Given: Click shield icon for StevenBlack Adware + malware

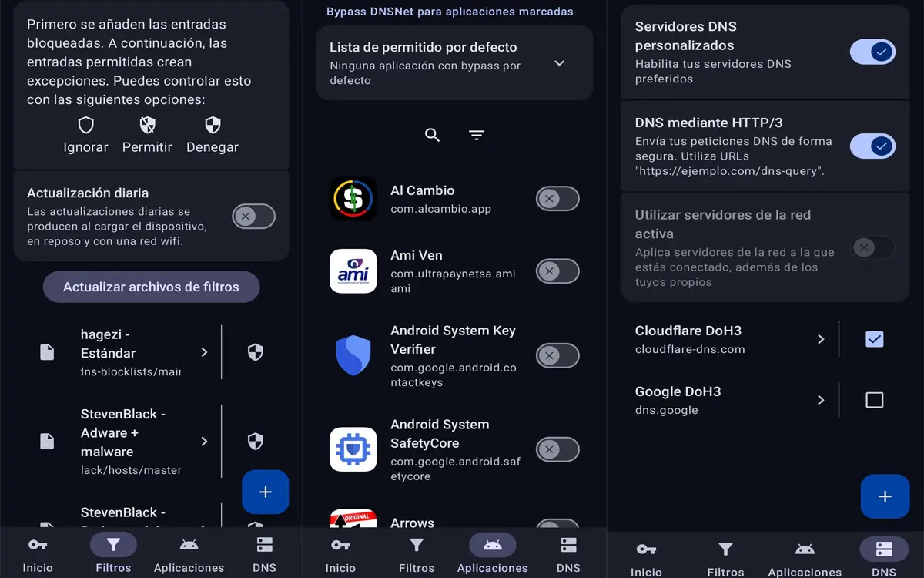Looking at the screenshot, I should (x=256, y=441).
